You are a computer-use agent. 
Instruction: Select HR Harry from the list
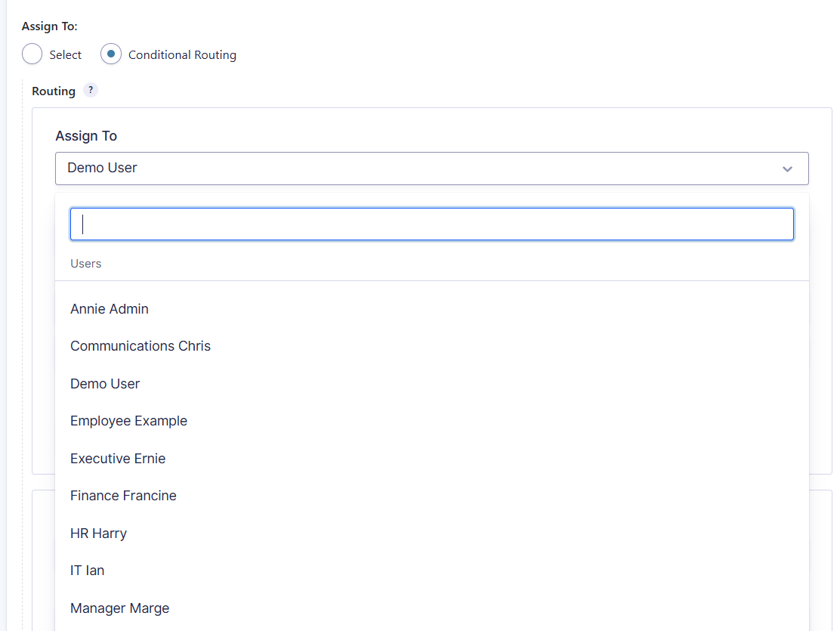pos(98,534)
